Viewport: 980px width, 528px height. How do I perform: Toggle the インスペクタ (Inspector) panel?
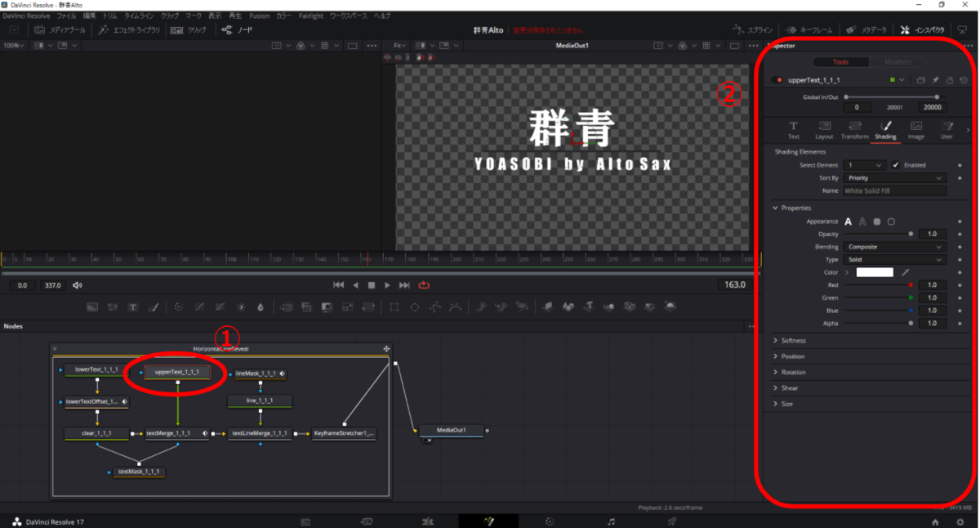tap(923, 29)
